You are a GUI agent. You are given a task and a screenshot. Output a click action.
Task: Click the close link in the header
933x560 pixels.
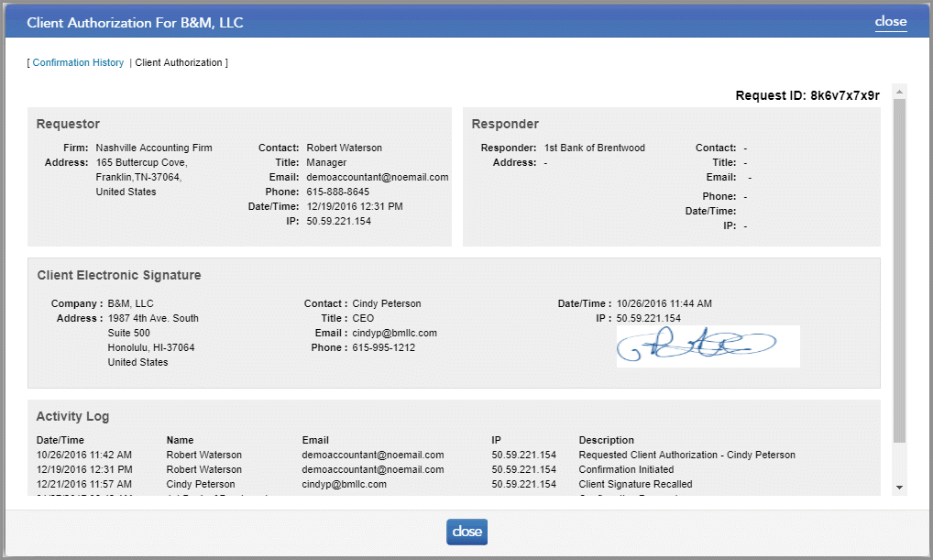tap(890, 21)
